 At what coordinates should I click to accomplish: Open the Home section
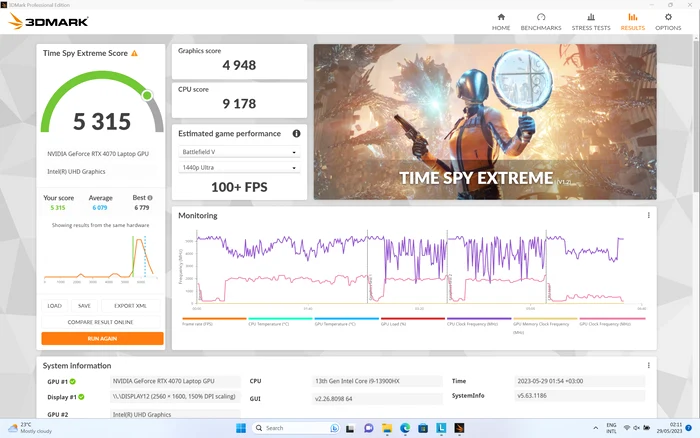(x=501, y=21)
